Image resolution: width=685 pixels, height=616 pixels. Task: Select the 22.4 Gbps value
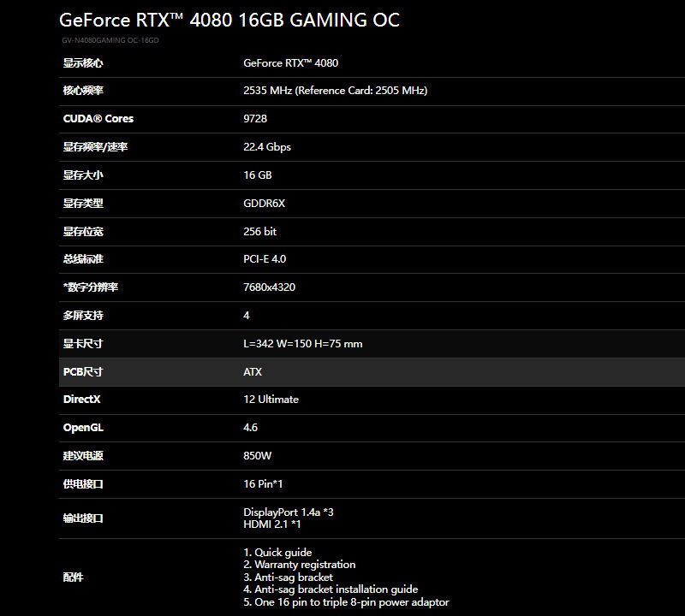267,147
